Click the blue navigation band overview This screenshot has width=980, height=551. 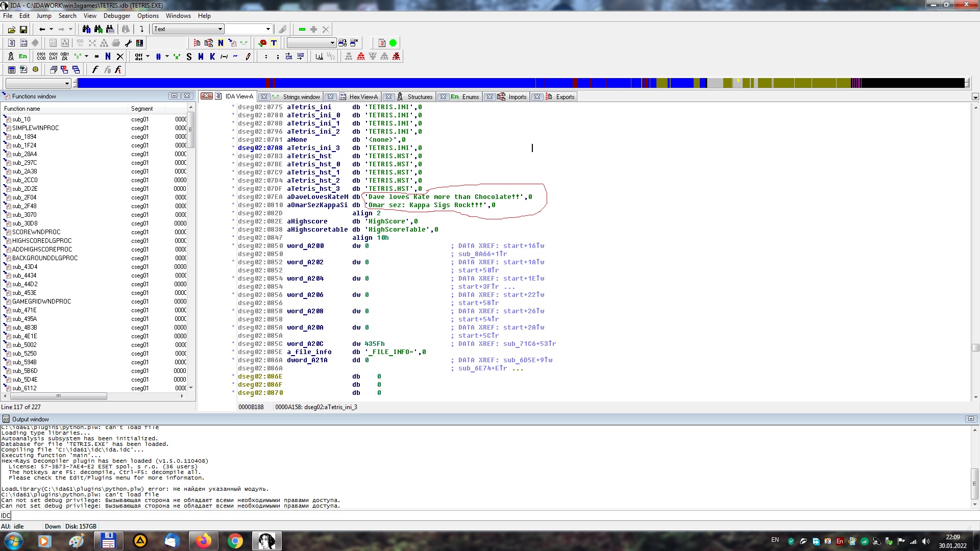coord(408,83)
